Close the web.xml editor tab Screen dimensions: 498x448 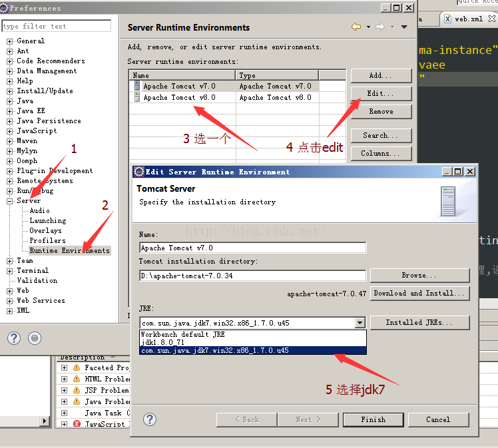(x=491, y=19)
